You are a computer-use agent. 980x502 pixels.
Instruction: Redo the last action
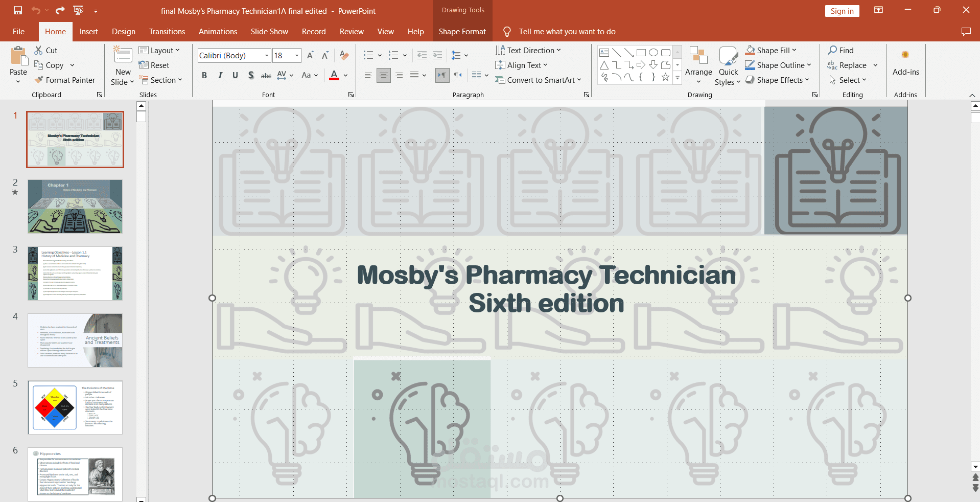coord(60,10)
